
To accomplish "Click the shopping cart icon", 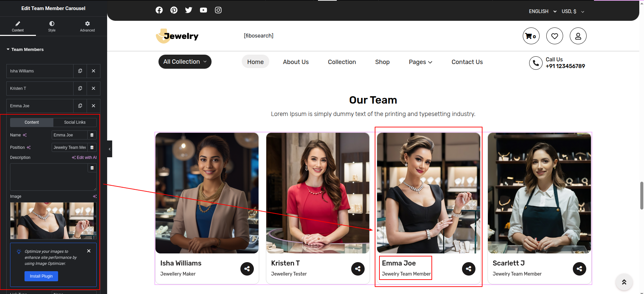I will (531, 36).
